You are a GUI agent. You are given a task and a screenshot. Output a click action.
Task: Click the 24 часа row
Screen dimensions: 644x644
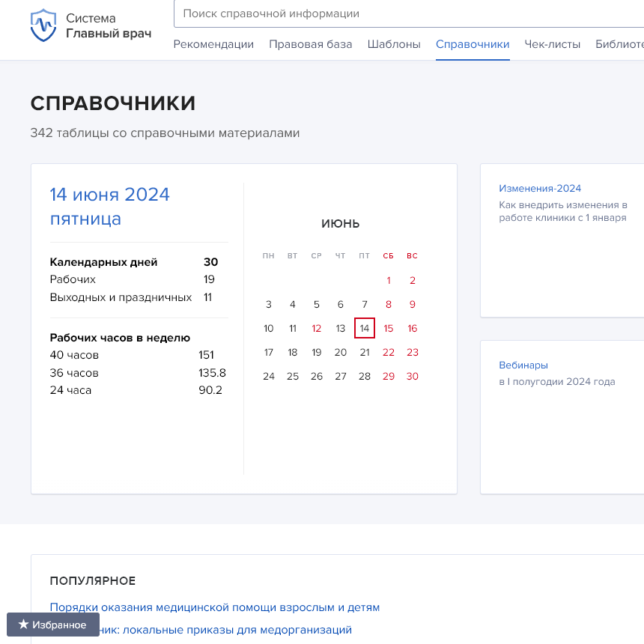click(x=136, y=390)
